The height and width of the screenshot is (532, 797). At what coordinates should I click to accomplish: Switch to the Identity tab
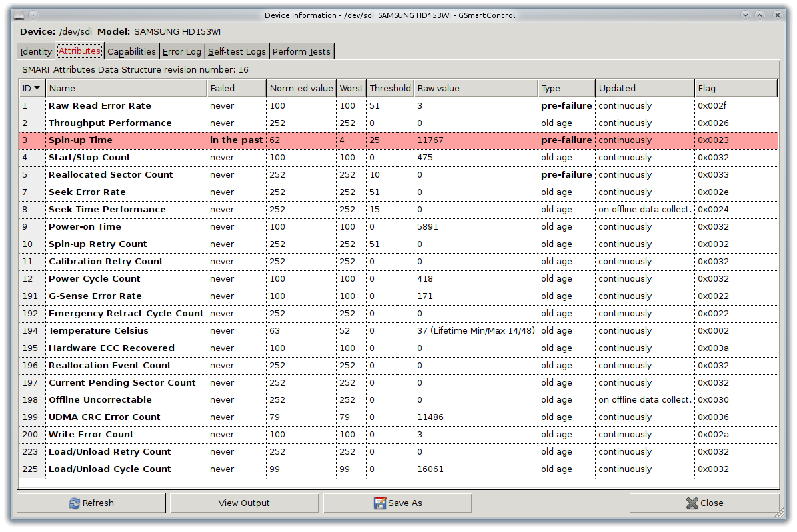36,51
